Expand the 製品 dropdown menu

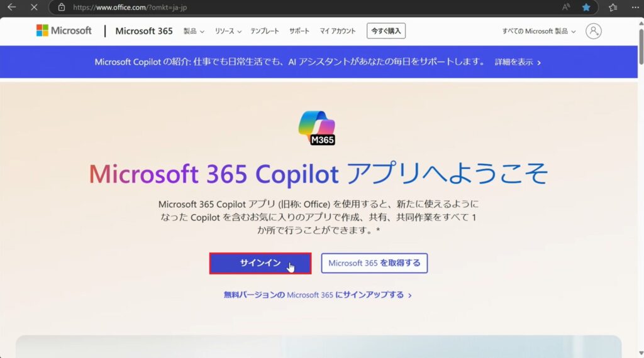point(194,31)
